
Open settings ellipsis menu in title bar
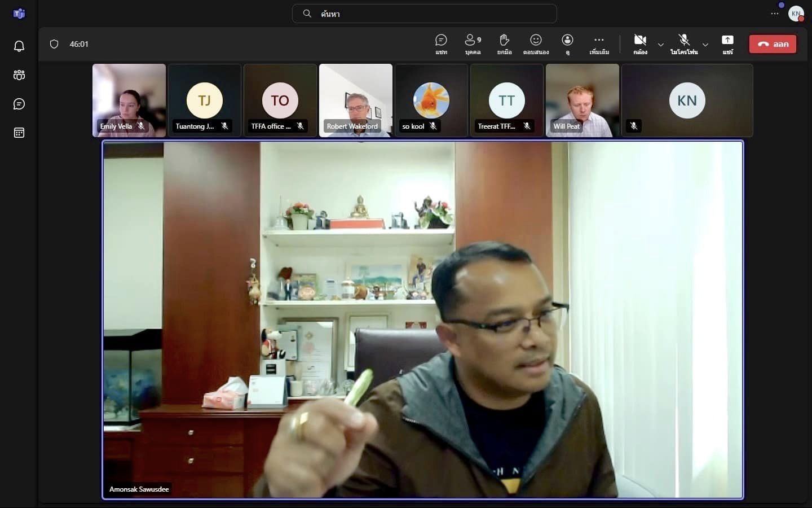775,14
